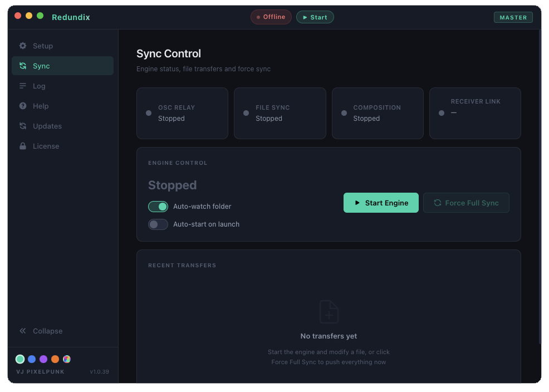Click the RECENT TRANSFERS section label
Image resolution: width=549 pixels, height=392 pixels.
tap(182, 265)
